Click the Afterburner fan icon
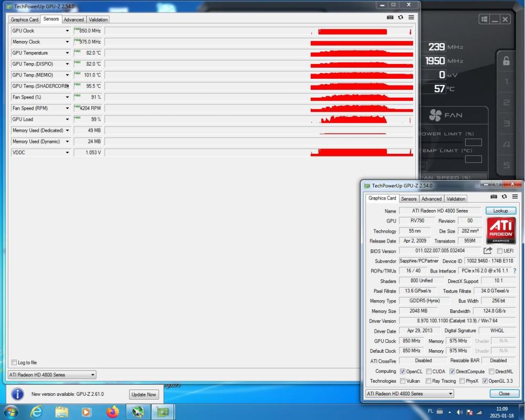Image resolution: width=525 pixels, height=420 pixels. coord(435,115)
